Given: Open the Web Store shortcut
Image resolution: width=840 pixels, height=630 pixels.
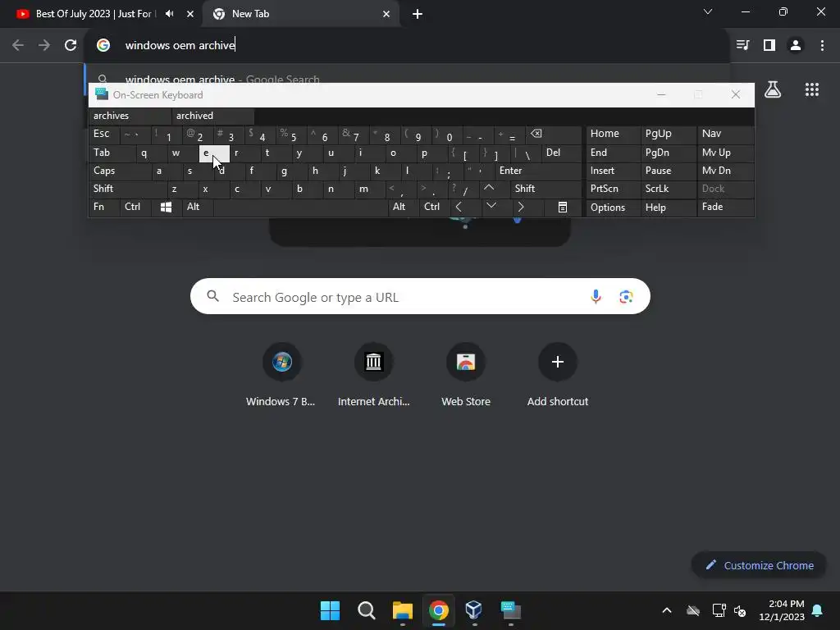Looking at the screenshot, I should point(466,375).
